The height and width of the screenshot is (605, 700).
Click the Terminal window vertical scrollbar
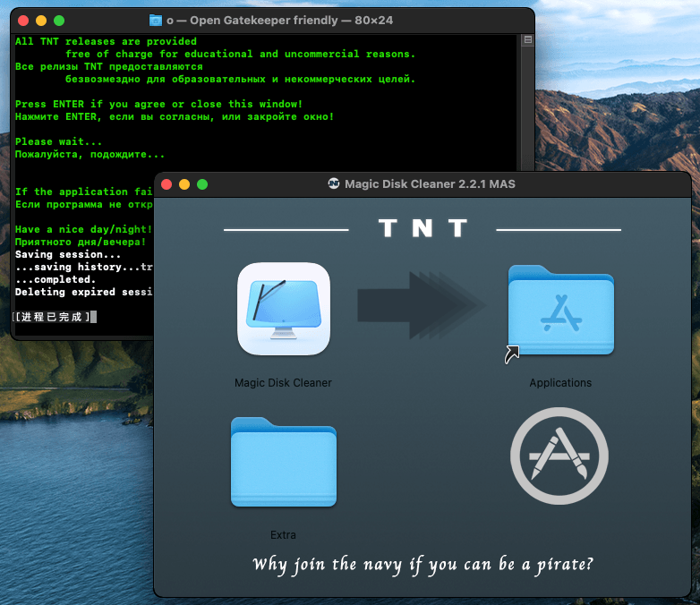coord(527,107)
